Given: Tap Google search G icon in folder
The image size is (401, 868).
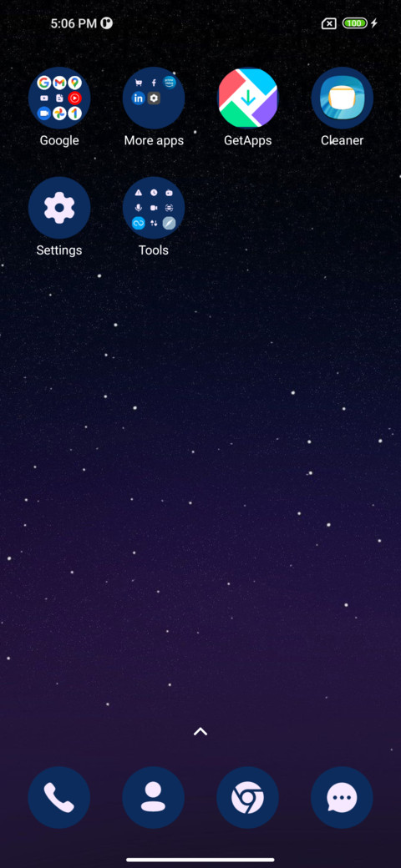Looking at the screenshot, I should 43,83.
